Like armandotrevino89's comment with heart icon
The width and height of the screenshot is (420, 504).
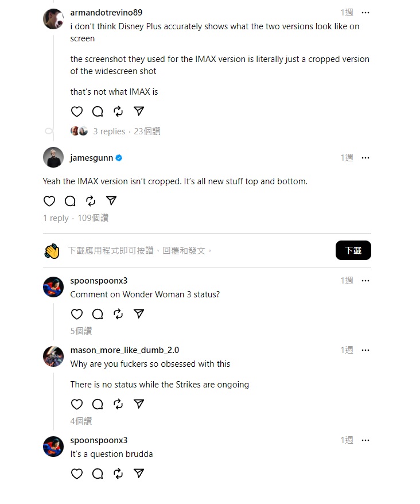[x=76, y=111]
